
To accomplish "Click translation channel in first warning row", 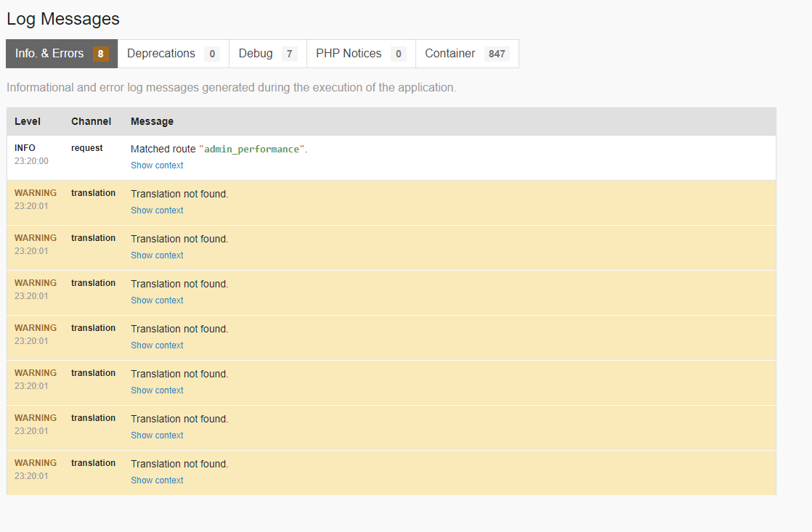I will coord(93,193).
